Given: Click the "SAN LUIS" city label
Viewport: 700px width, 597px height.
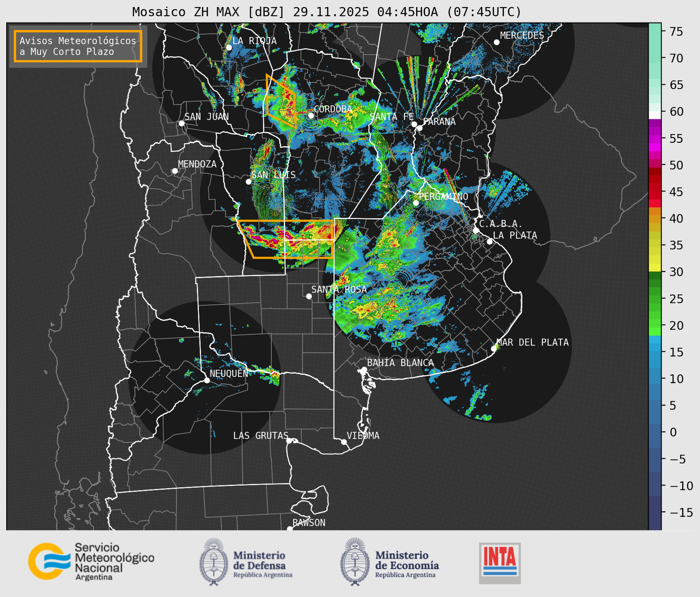Looking at the screenshot, I should 273,175.
